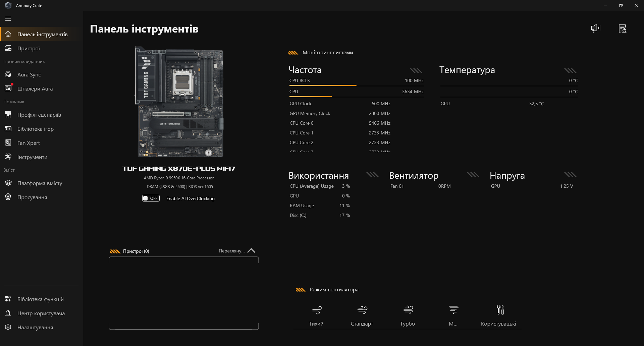Click the TUF GAMING X870E-PLUS WIFI7 title
The width and height of the screenshot is (644, 346).
[179, 169]
